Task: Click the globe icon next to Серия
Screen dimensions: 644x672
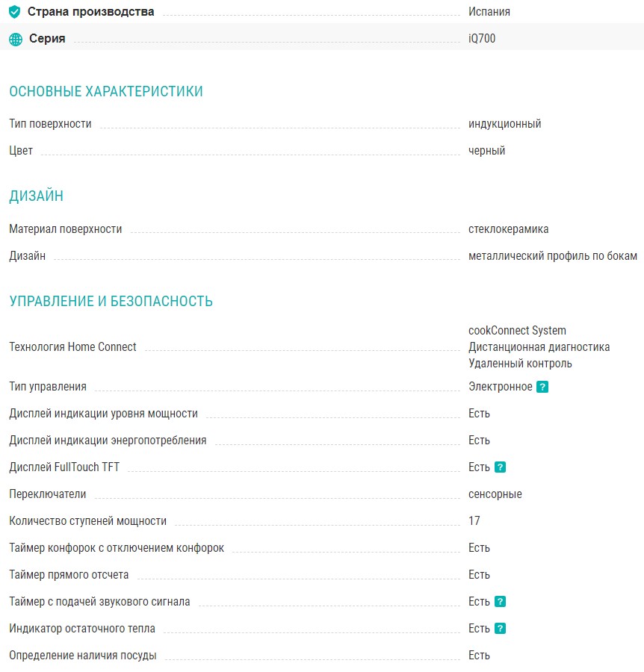Action: pyautogui.click(x=16, y=39)
